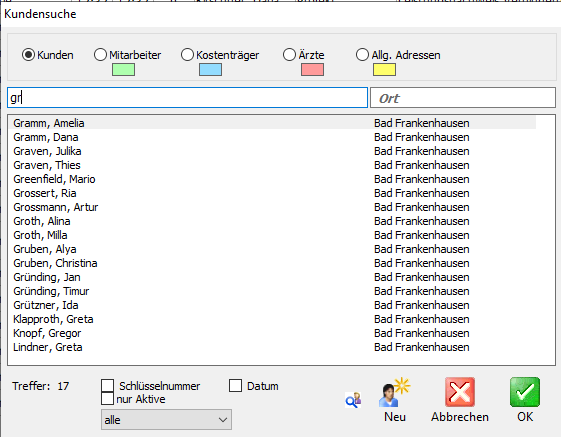This screenshot has height=437, width=561.
Task: Select row Grossert, Ria
Action: (x=273, y=193)
